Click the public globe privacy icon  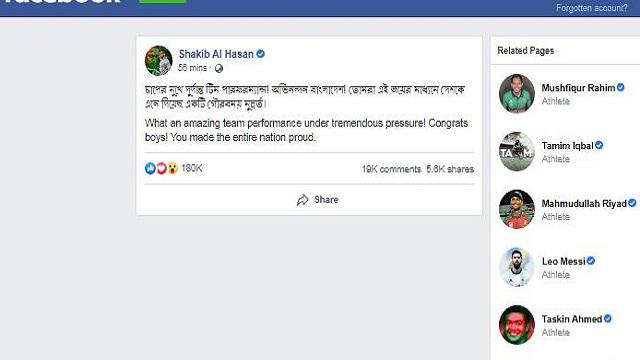pyautogui.click(x=219, y=68)
